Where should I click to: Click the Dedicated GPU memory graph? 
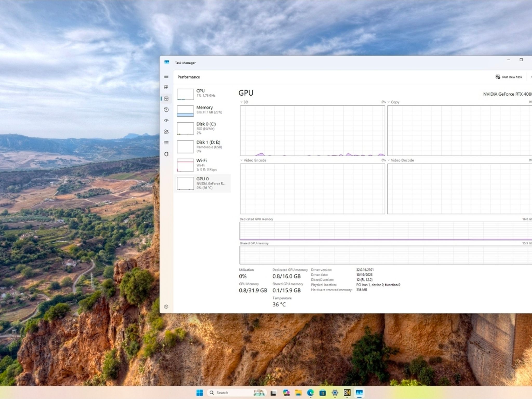click(x=386, y=231)
